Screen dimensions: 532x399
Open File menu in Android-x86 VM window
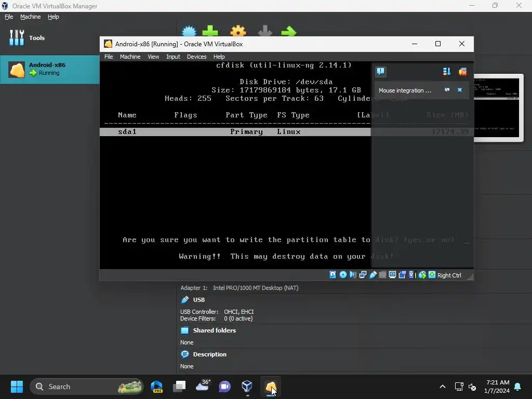(109, 57)
